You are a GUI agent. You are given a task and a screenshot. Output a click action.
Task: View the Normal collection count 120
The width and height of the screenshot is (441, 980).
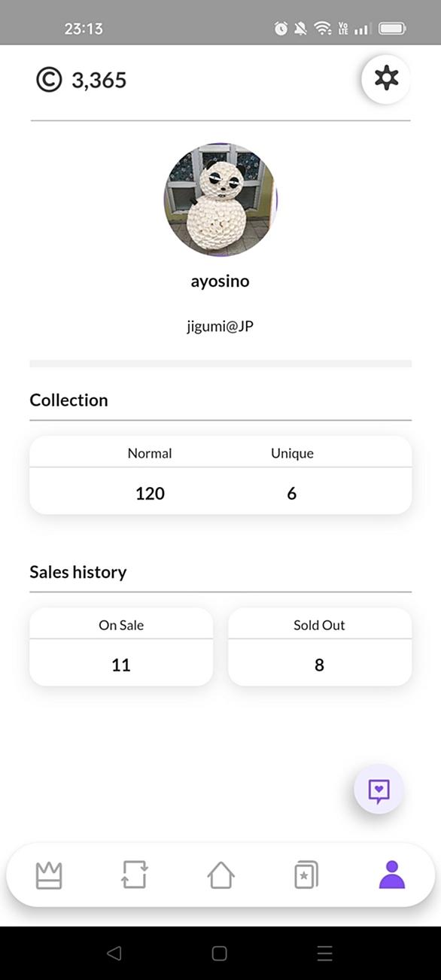[150, 494]
